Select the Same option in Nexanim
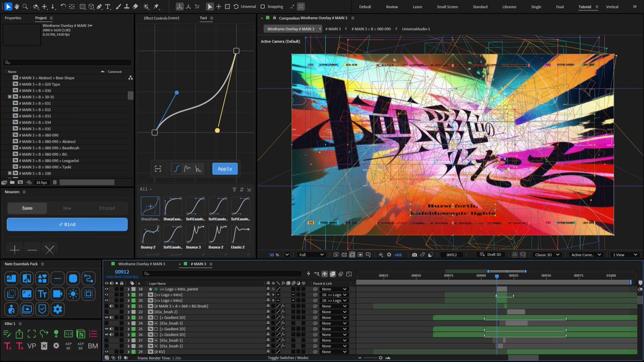Viewport: 644px width, 362px height. 27,208
